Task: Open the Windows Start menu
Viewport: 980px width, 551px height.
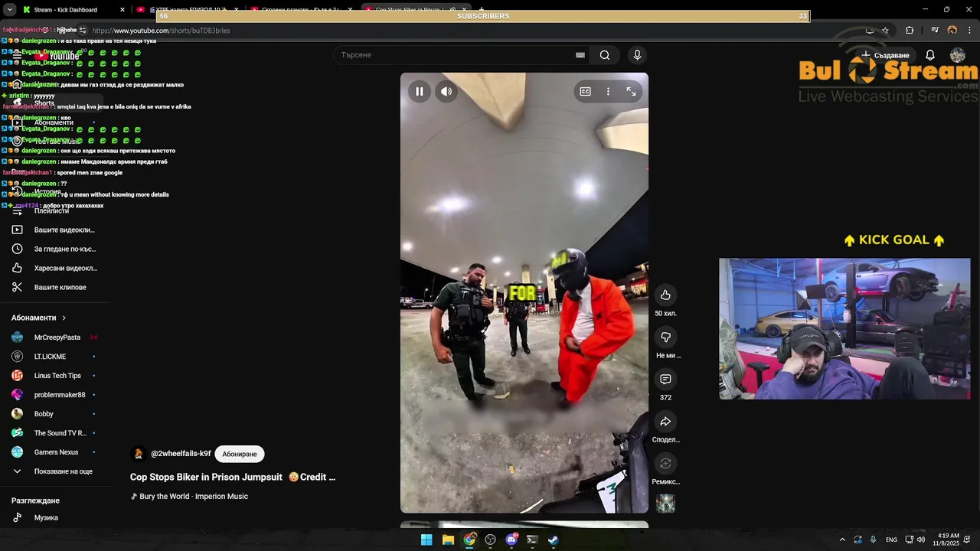Action: coord(426,540)
